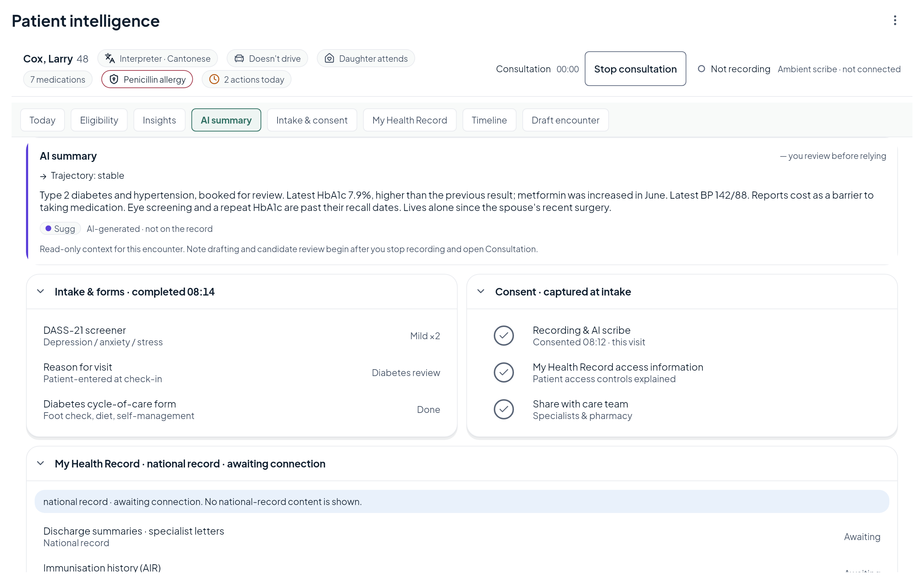
Task: Go to the Intake & consent tab
Action: (x=311, y=120)
